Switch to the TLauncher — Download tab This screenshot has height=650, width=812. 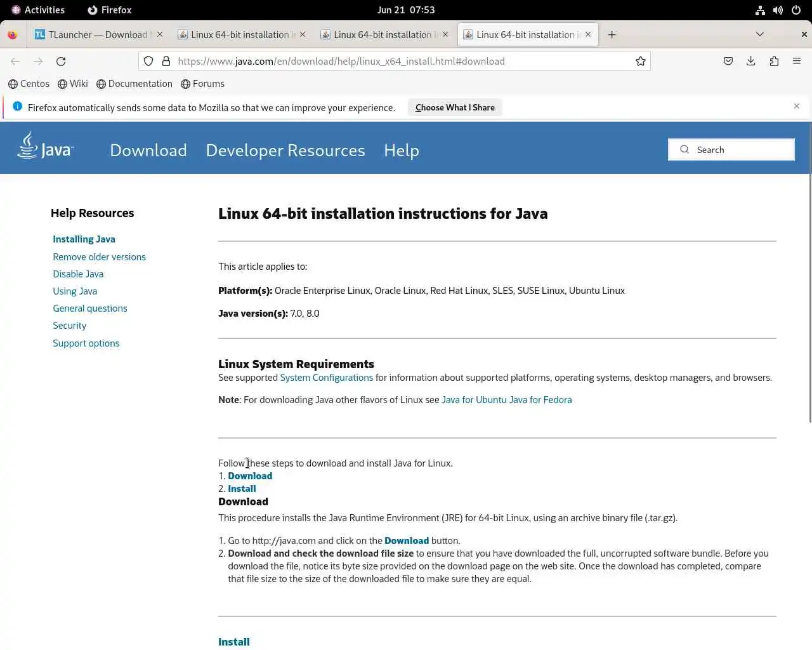tap(100, 35)
